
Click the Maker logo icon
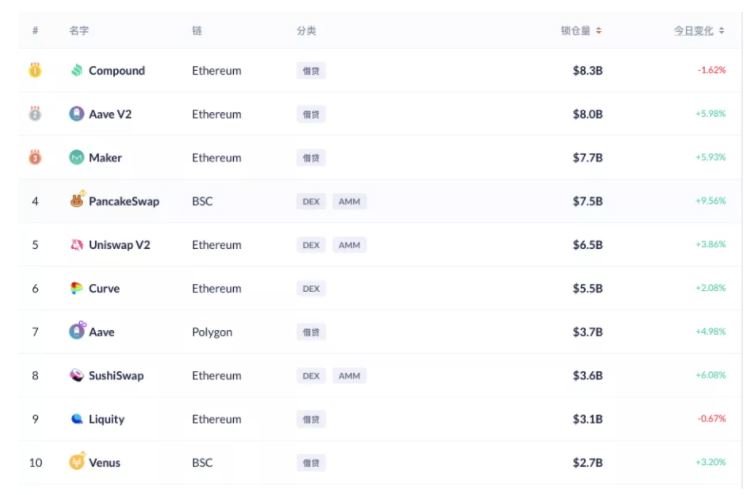[76, 157]
